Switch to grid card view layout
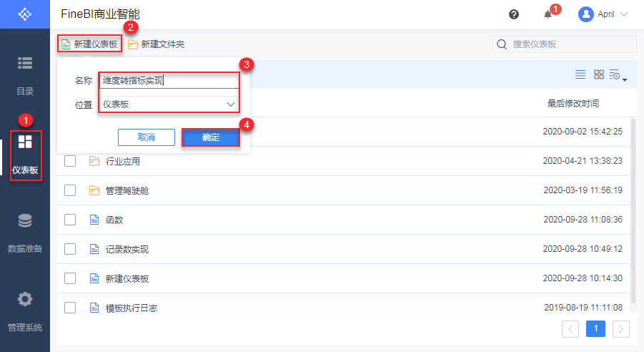Image resolution: width=644 pixels, height=352 pixels. tap(599, 74)
